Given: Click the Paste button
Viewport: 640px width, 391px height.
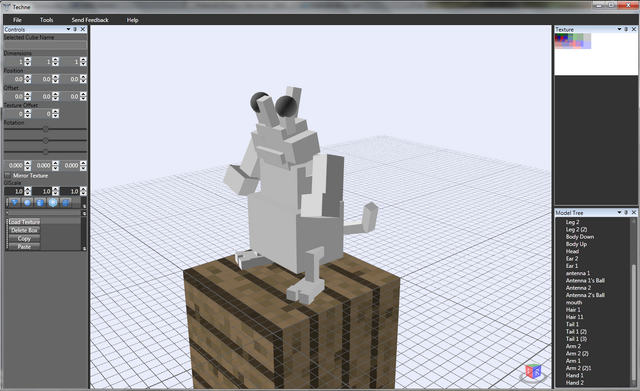Looking at the screenshot, I should tap(24, 247).
